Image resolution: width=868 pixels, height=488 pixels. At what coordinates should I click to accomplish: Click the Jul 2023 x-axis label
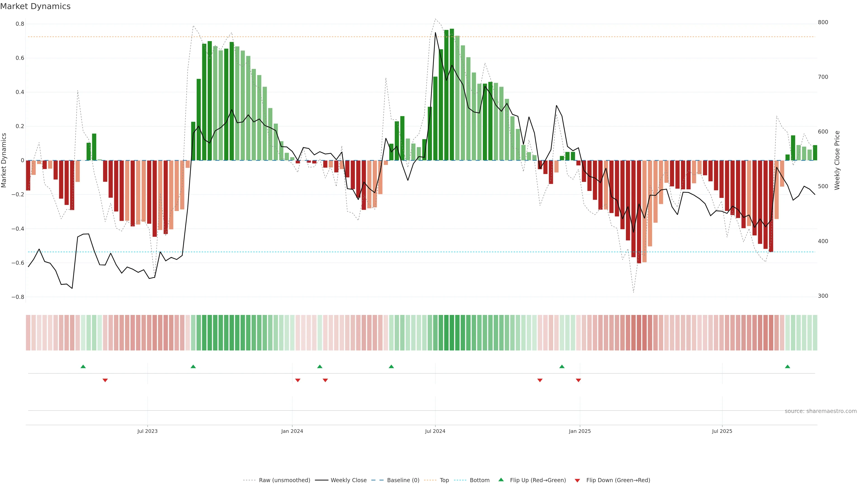(147, 431)
